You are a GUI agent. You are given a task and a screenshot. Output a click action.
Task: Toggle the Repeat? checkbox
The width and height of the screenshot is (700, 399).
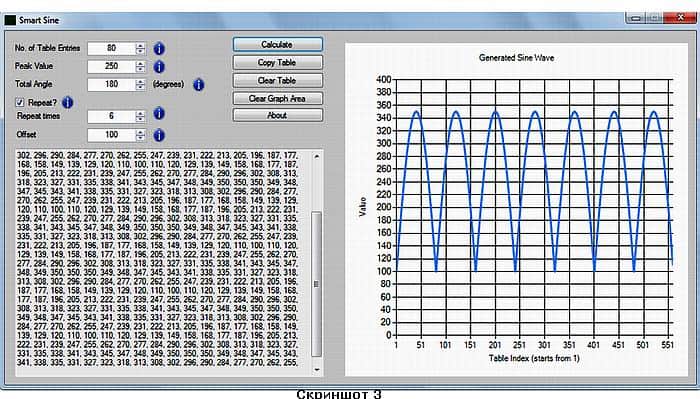click(20, 102)
